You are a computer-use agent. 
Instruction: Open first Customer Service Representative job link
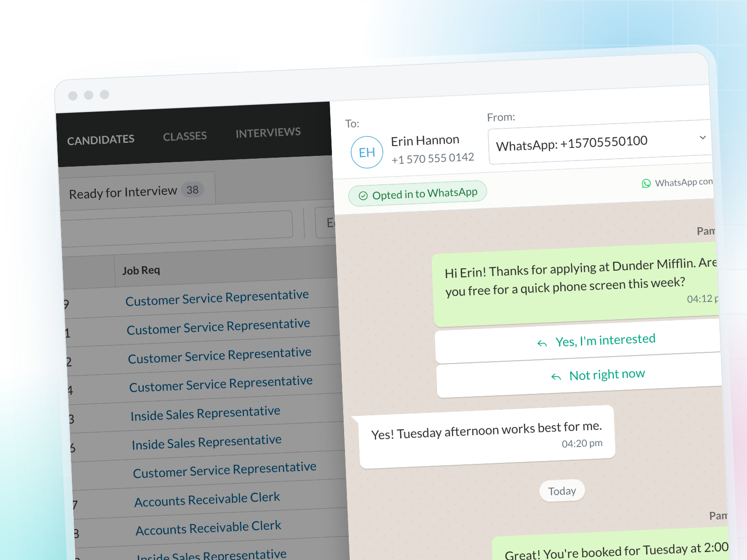point(217,298)
